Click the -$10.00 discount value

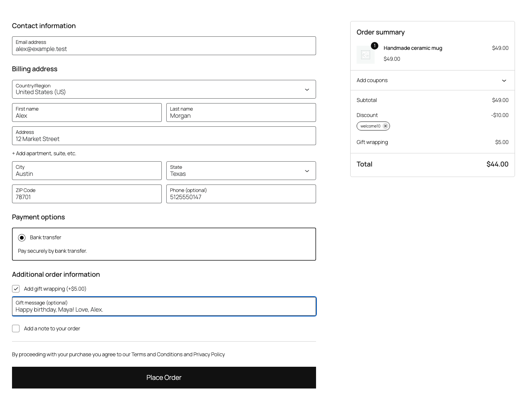(500, 115)
